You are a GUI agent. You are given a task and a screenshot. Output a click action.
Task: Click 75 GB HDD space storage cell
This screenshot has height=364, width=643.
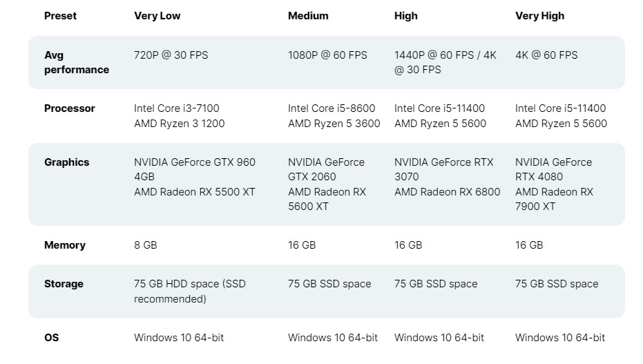click(x=190, y=291)
